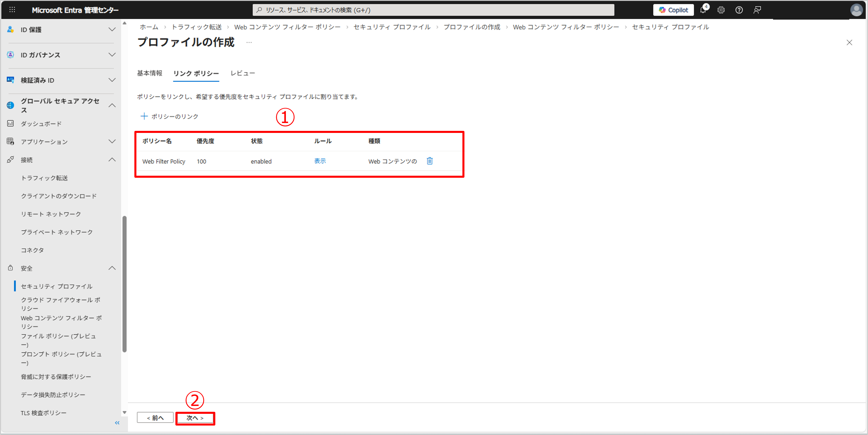868x435 pixels.
Task: Open the settings gear icon
Action: [x=721, y=10]
